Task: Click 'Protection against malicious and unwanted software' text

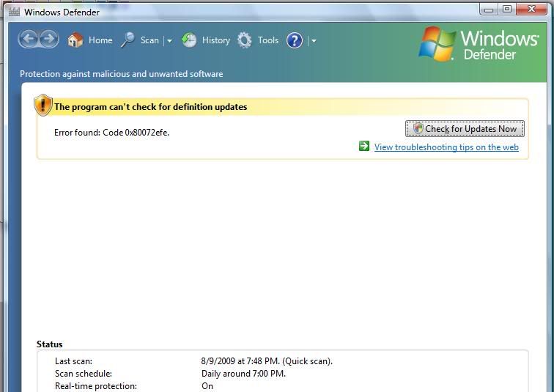Action: tap(121, 74)
